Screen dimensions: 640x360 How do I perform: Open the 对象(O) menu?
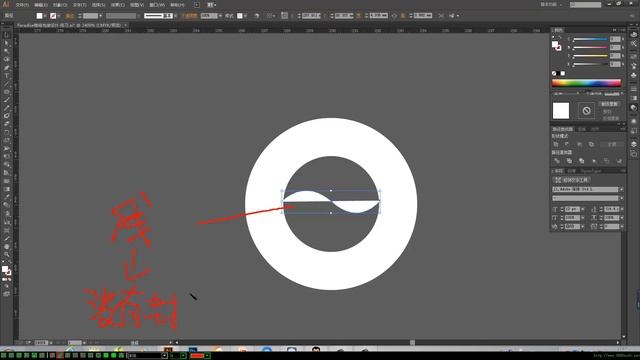click(x=60, y=5)
